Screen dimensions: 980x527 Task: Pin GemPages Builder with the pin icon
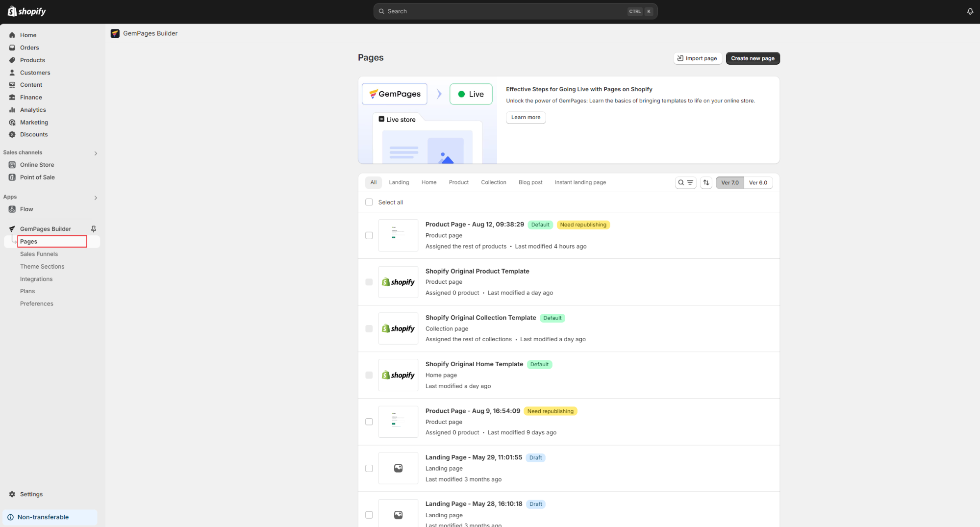click(94, 229)
